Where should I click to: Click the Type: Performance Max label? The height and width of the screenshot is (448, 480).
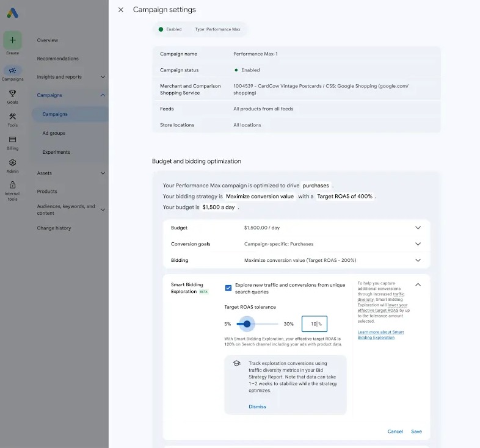(217, 29)
